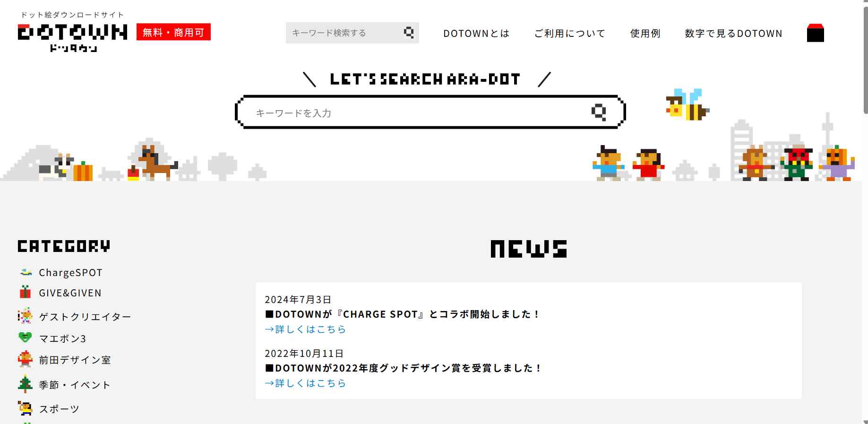The width and height of the screenshot is (868, 424).
Task: Follow 詳しくはこちら link for Good Design award
Action: [305, 383]
